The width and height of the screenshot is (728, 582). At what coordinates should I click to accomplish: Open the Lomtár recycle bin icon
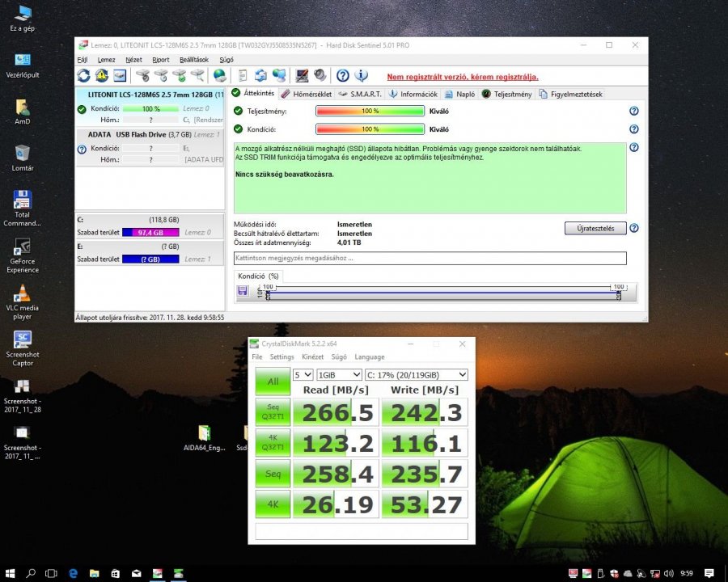pos(23,158)
